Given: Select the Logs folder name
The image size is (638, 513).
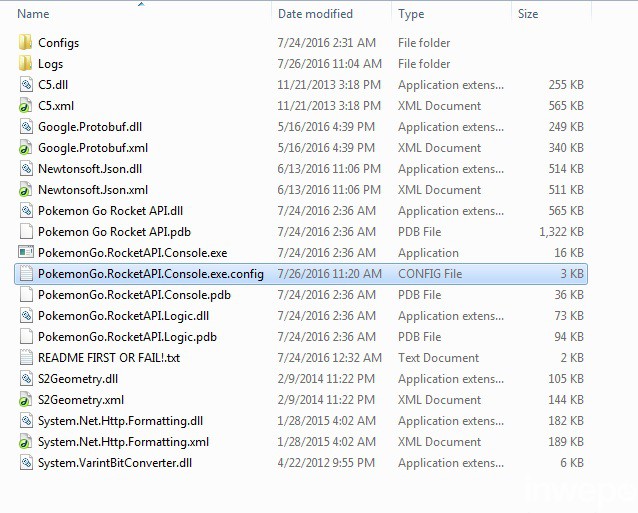Looking at the screenshot, I should pos(50,64).
